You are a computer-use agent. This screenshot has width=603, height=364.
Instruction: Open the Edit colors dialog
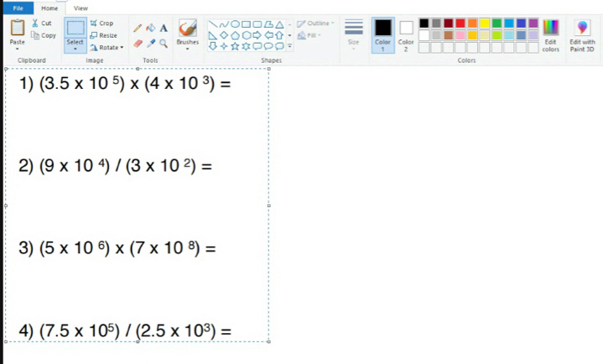[x=550, y=34]
